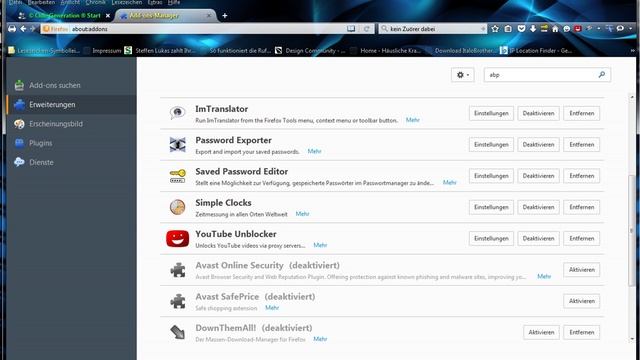Click the add-on list scrollbar up arrow
The image size is (640, 360).
632,97
